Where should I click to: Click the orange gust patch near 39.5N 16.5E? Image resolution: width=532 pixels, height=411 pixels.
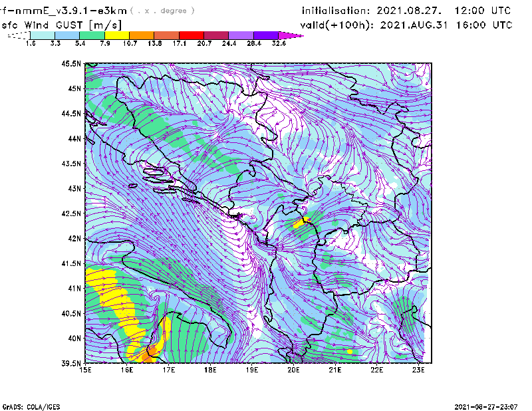(150, 354)
